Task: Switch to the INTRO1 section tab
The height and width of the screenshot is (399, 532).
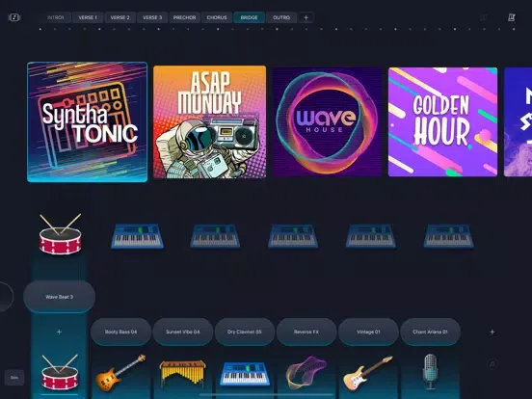Action: [55, 17]
